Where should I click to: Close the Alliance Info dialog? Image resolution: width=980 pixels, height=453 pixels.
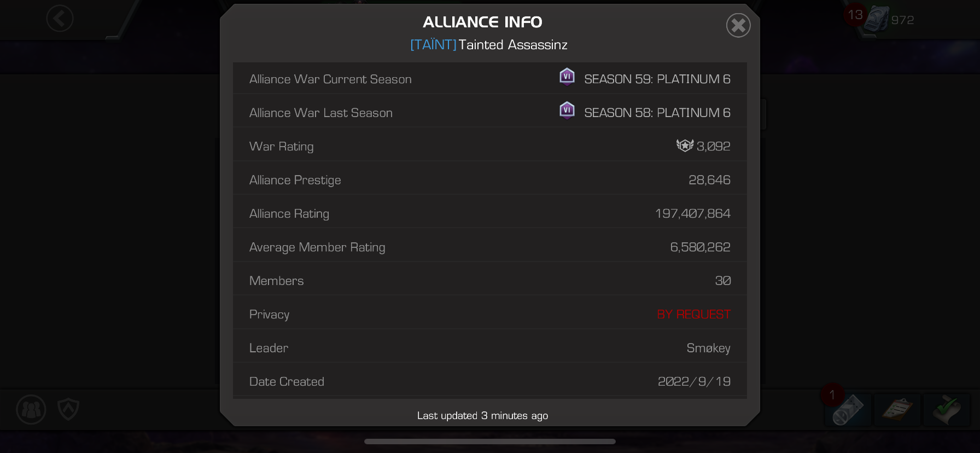click(738, 25)
